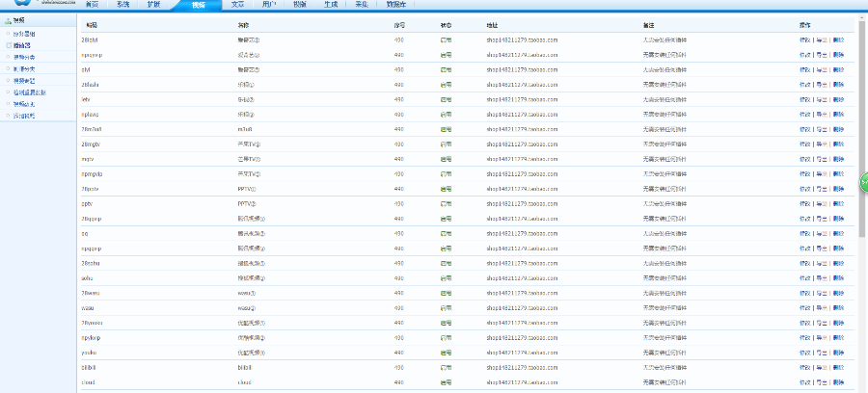Click 删除 for the 28mgtv row
868x393 pixels.
(x=838, y=144)
